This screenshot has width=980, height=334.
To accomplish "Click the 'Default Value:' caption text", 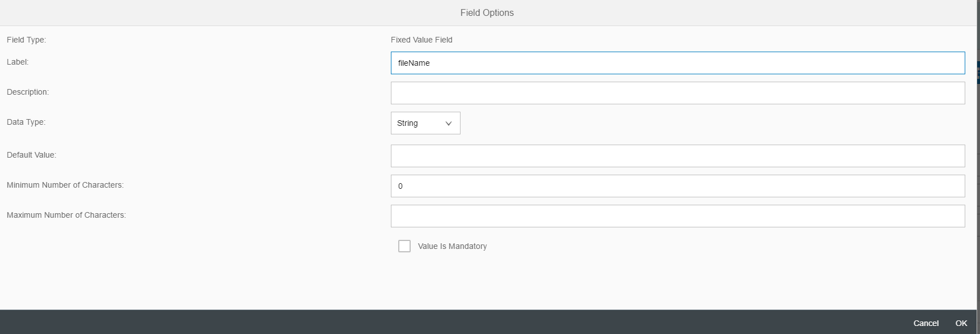I will pyautogui.click(x=31, y=155).
